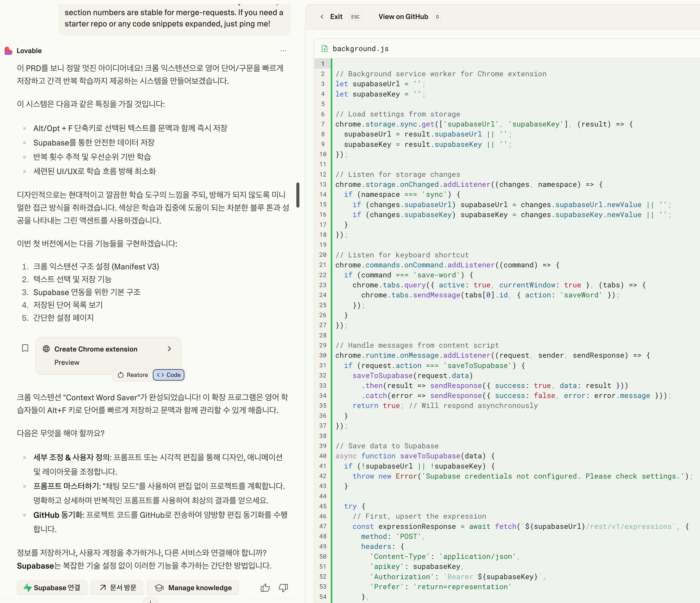Open 문서 방문 documentation link

click(117, 588)
